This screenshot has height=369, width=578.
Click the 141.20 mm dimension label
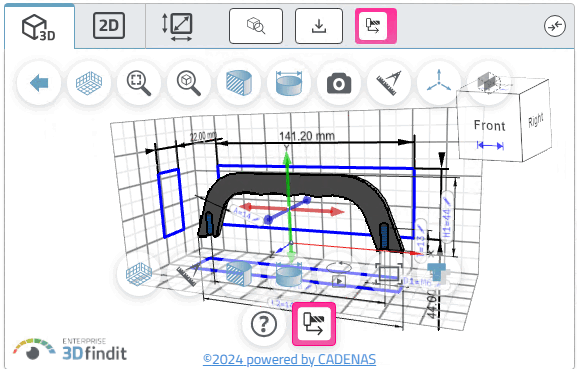click(x=307, y=136)
